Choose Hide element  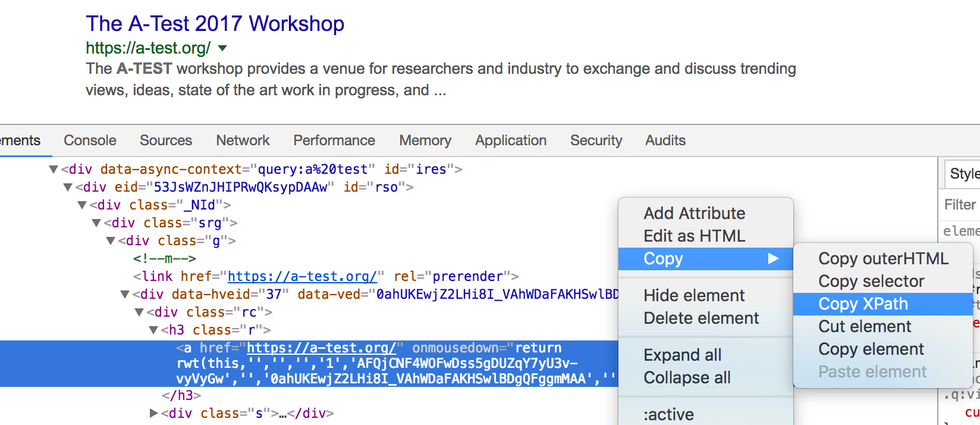pyautogui.click(x=694, y=295)
